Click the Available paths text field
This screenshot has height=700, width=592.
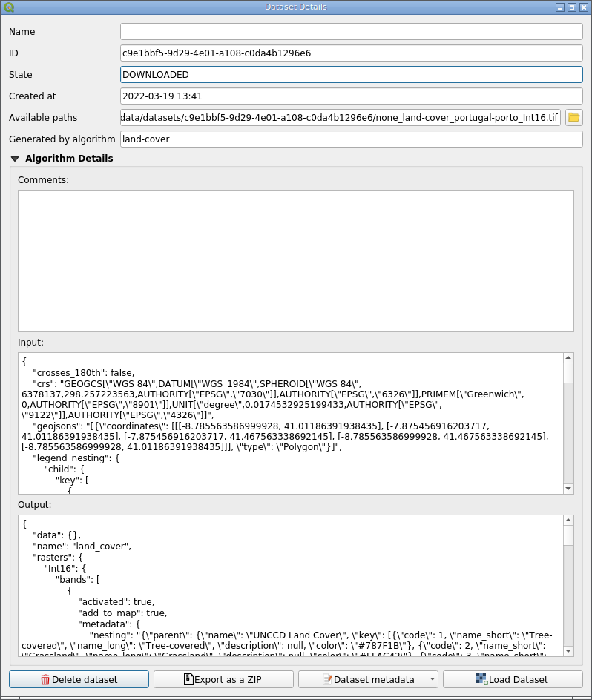pos(341,117)
